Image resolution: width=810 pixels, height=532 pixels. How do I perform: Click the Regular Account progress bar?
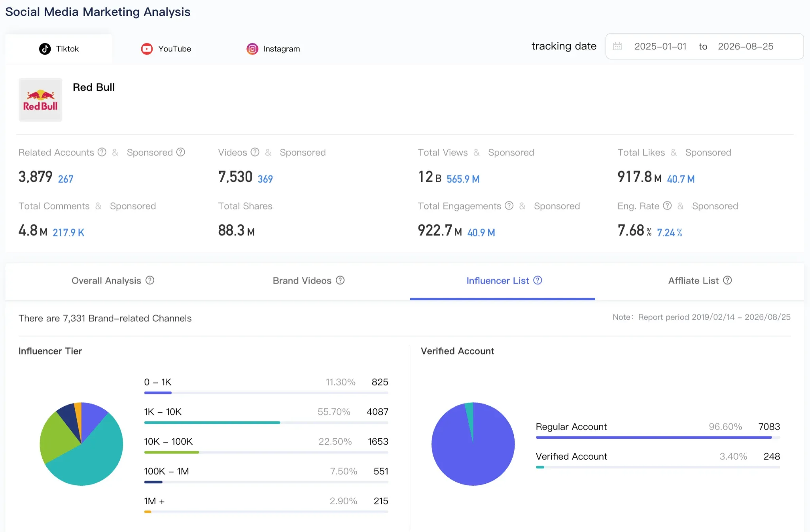point(658,437)
